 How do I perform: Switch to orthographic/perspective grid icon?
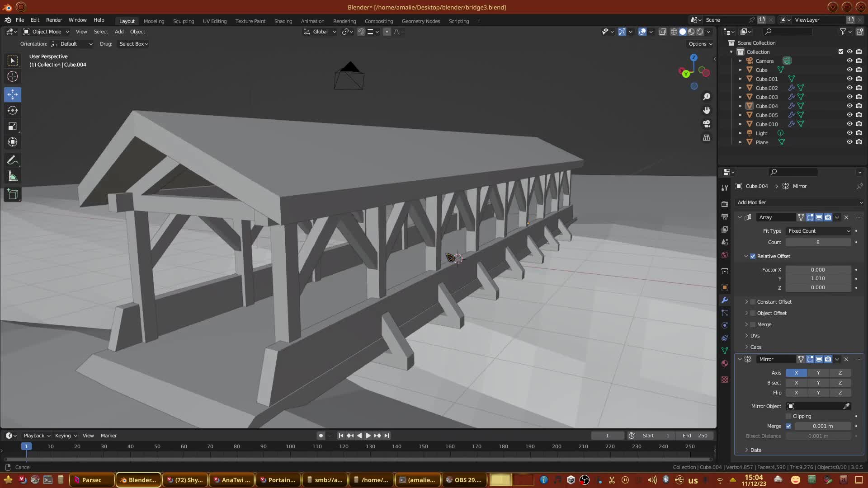point(707,137)
